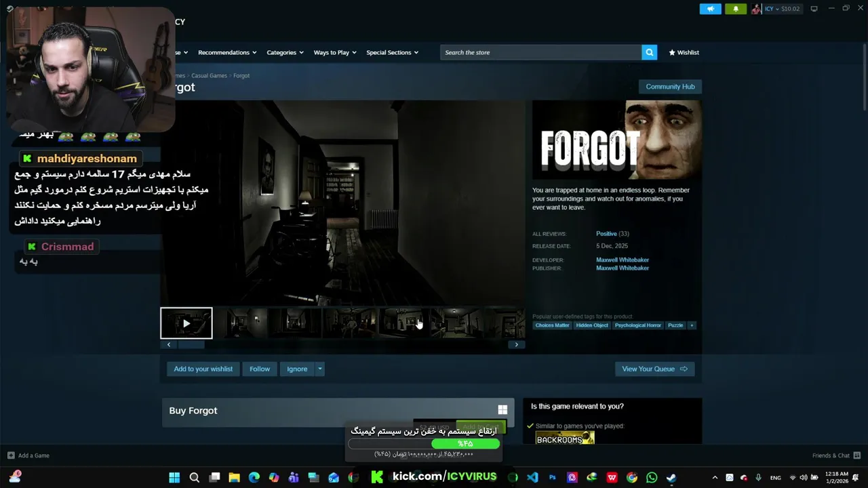Click the microphone tray icon
The height and width of the screenshot is (488, 868).
[758, 477]
